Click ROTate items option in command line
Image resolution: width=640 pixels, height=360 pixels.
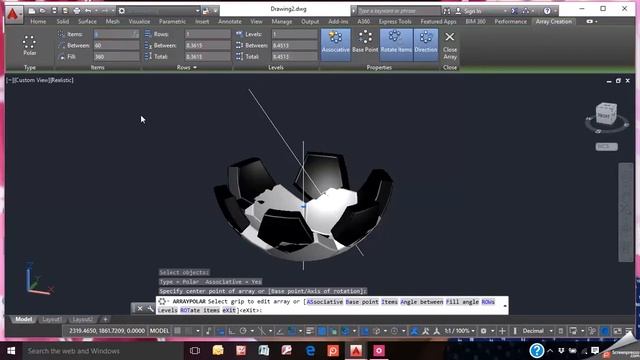tap(200, 310)
